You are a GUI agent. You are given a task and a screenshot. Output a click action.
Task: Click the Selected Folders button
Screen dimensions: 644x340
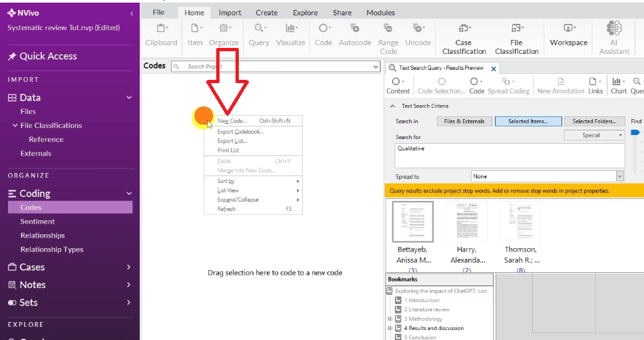(x=594, y=121)
